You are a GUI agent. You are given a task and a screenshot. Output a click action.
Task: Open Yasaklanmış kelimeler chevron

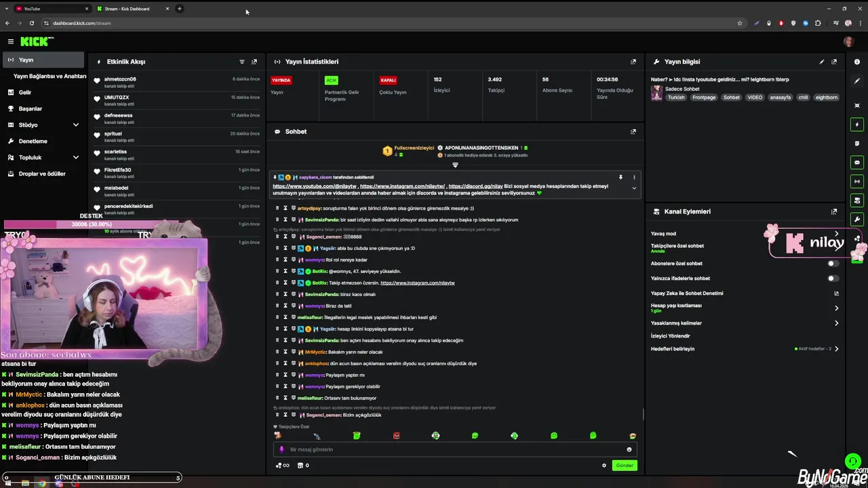tap(836, 323)
